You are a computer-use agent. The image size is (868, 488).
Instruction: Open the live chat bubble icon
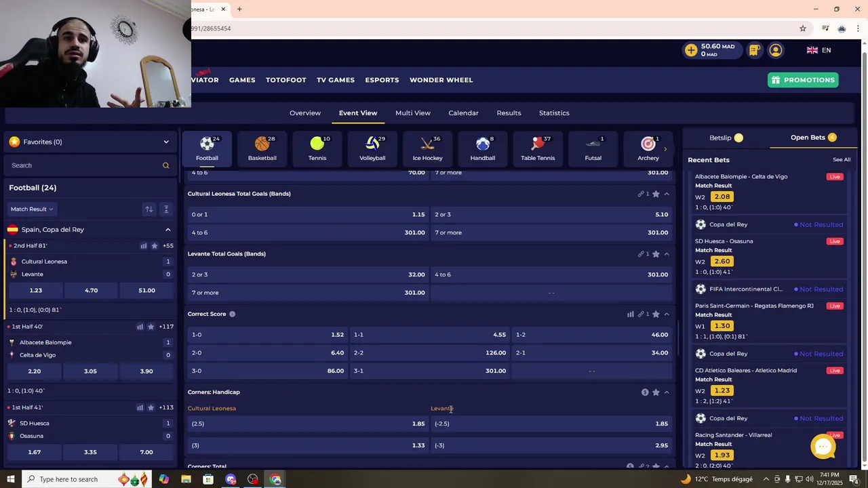tap(823, 447)
